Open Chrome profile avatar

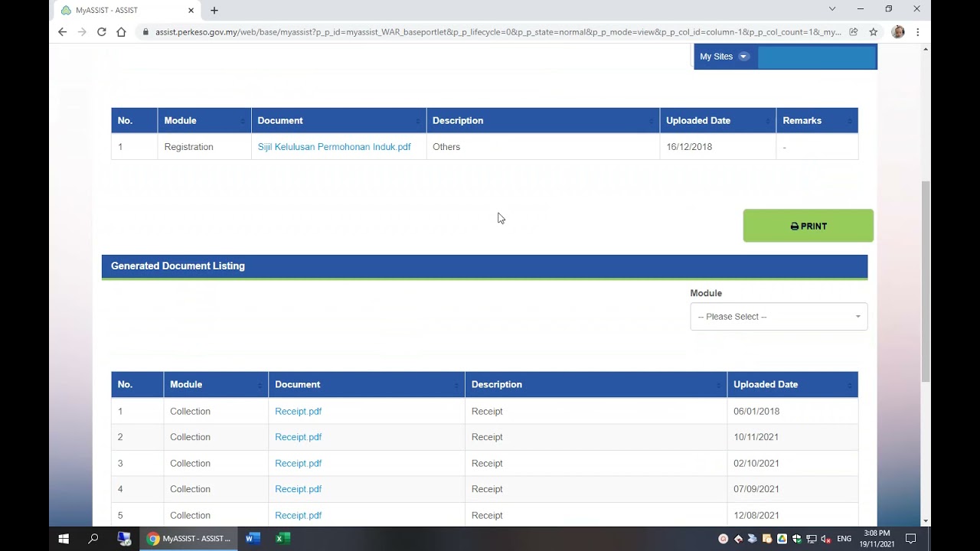pos(898,32)
